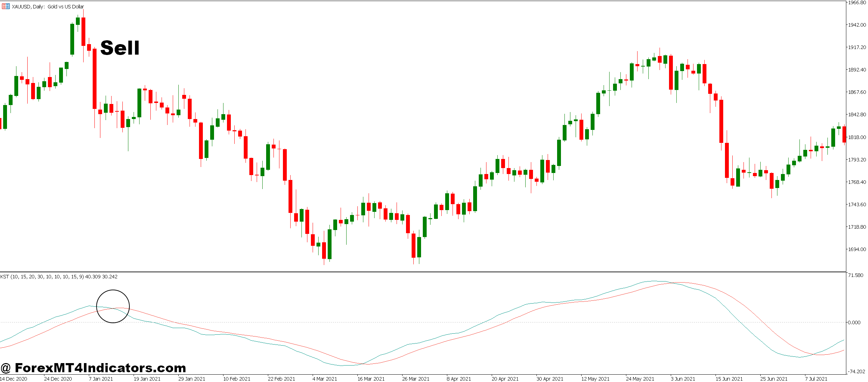
Task: Click the 0.000 level label in KST panel
Action: 854,322
